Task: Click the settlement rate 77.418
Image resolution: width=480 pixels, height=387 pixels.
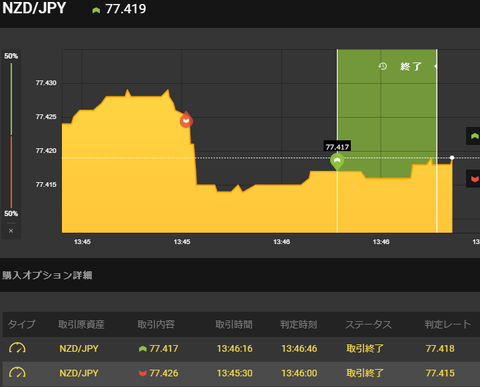Action: pyautogui.click(x=440, y=349)
